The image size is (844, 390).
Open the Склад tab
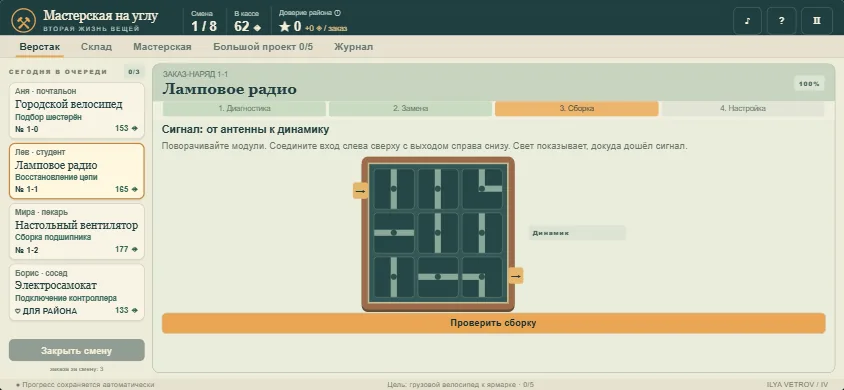pyautogui.click(x=96, y=47)
